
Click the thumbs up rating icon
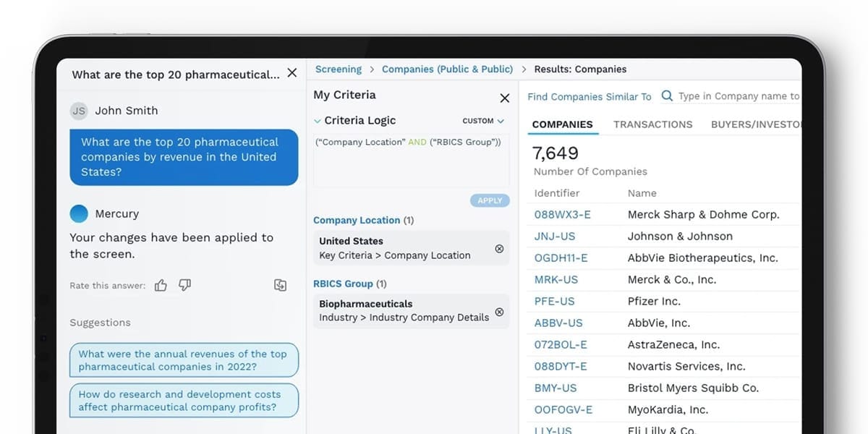[161, 286]
